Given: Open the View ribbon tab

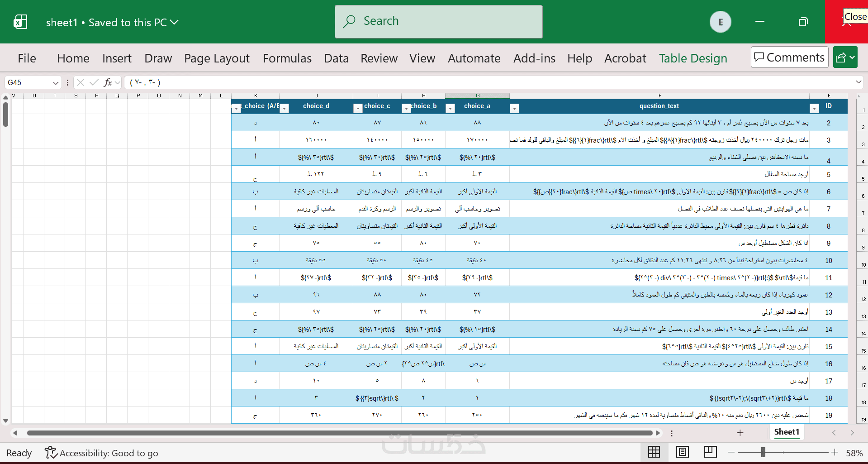Looking at the screenshot, I should tap(422, 58).
